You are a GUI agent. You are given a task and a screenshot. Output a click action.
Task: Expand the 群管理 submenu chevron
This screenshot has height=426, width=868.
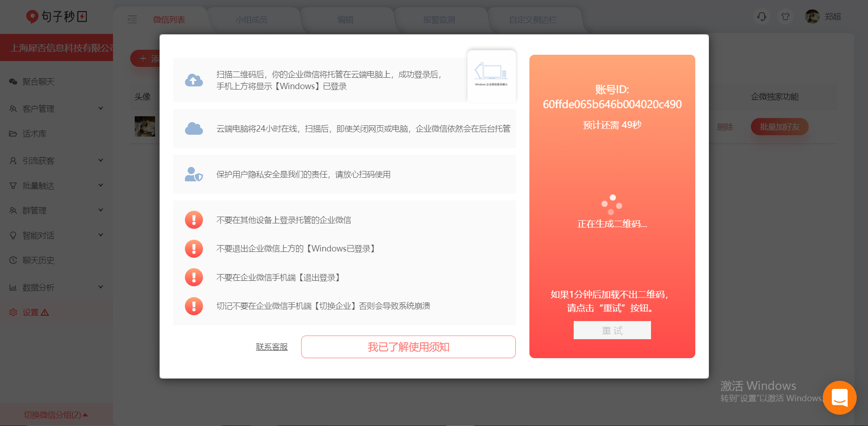(x=101, y=210)
